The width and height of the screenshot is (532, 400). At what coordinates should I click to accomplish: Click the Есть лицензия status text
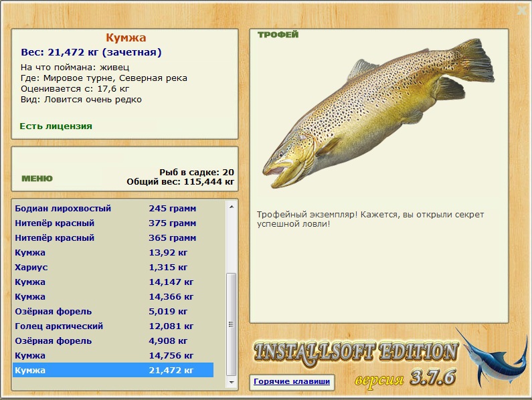pos(56,126)
